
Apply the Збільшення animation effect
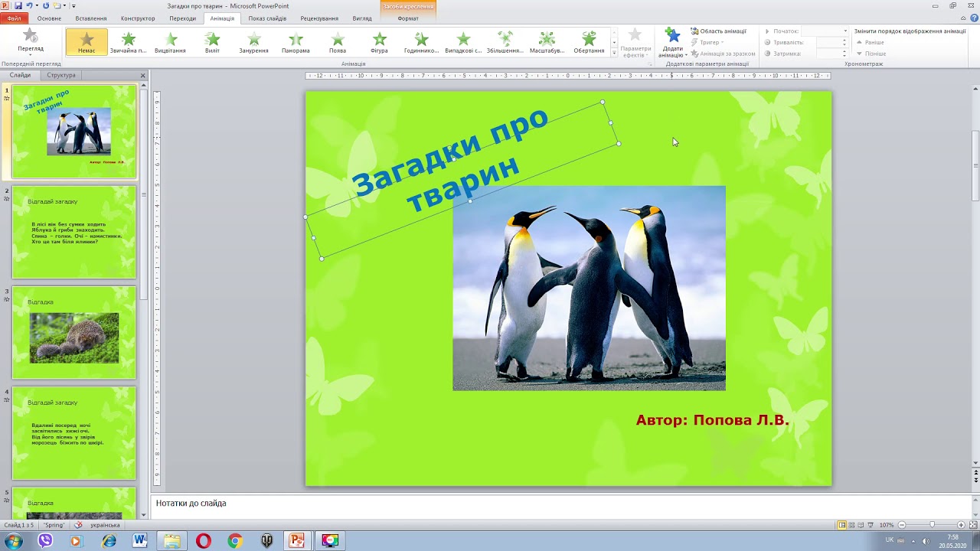click(x=505, y=42)
